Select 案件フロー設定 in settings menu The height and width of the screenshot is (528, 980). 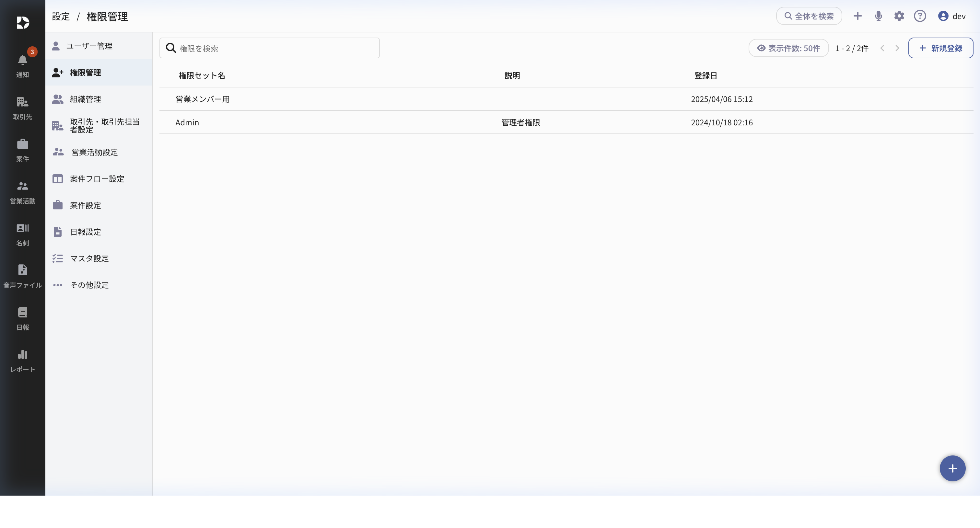pyautogui.click(x=97, y=179)
